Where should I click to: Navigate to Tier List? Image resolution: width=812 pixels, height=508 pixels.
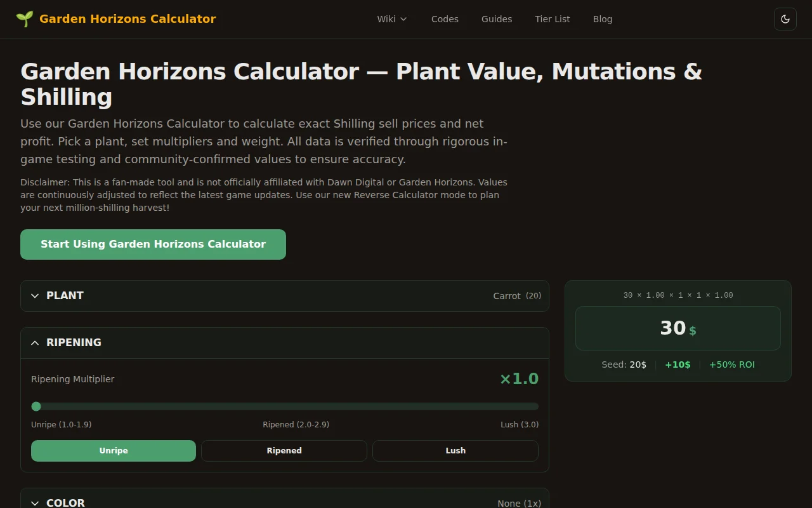click(553, 19)
